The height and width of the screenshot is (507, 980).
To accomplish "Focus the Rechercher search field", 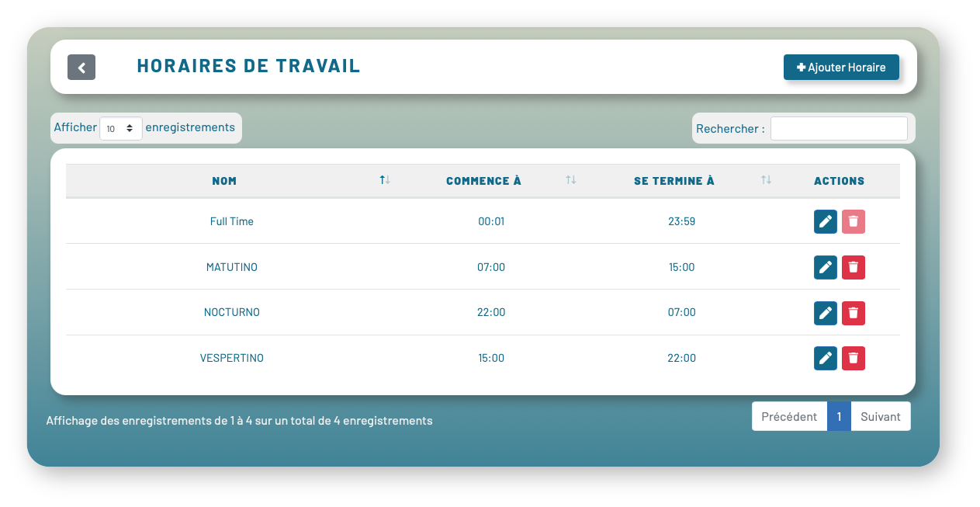I will pos(838,129).
